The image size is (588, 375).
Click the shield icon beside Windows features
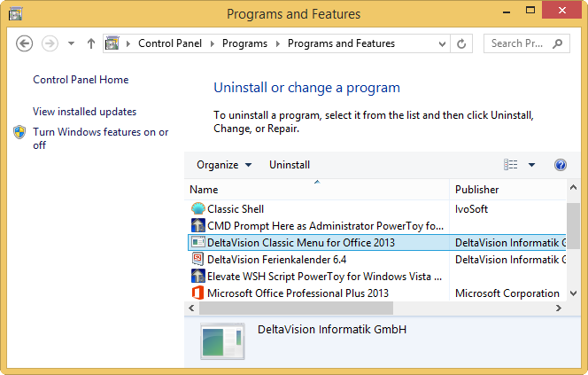pos(19,132)
